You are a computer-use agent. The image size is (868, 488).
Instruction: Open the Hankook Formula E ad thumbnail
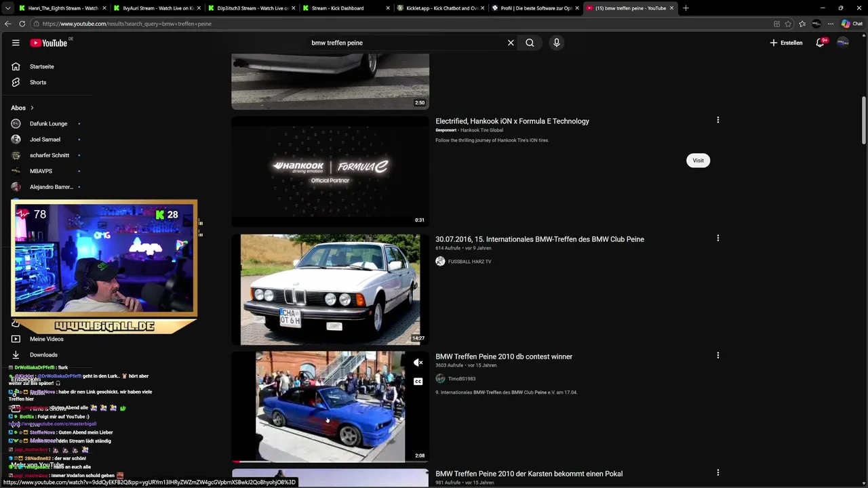[x=330, y=171]
